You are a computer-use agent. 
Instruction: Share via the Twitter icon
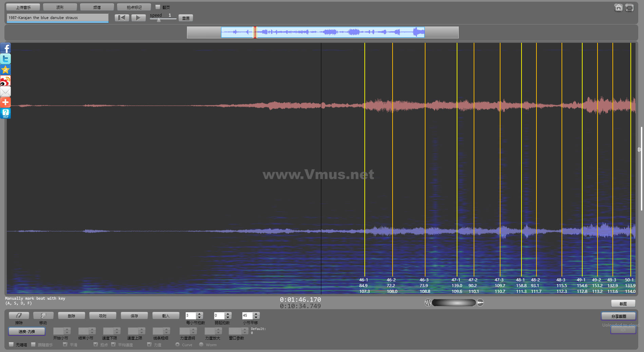point(5,59)
